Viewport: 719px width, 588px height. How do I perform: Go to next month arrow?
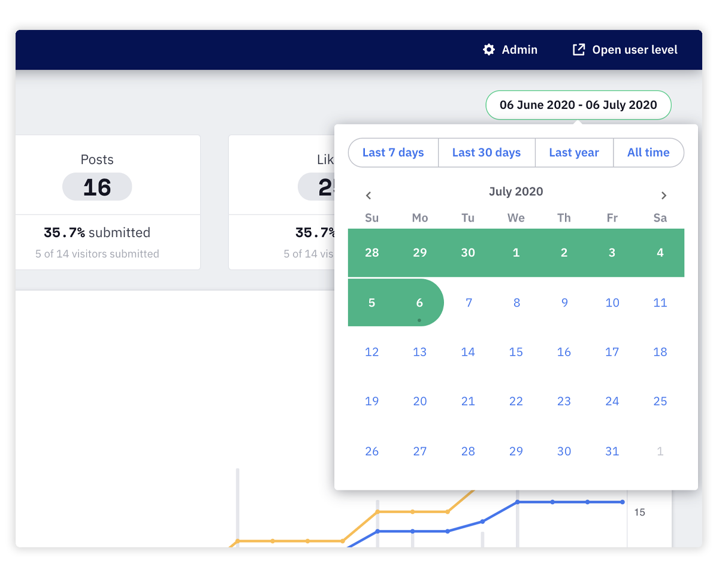(x=663, y=195)
